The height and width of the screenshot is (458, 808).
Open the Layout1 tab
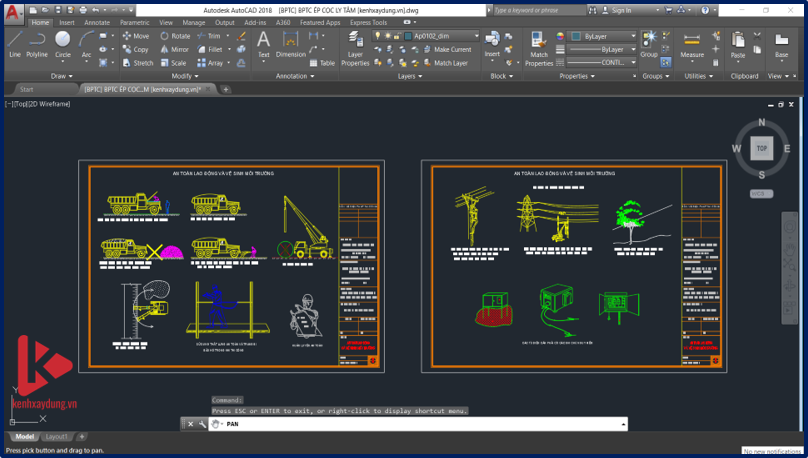57,437
